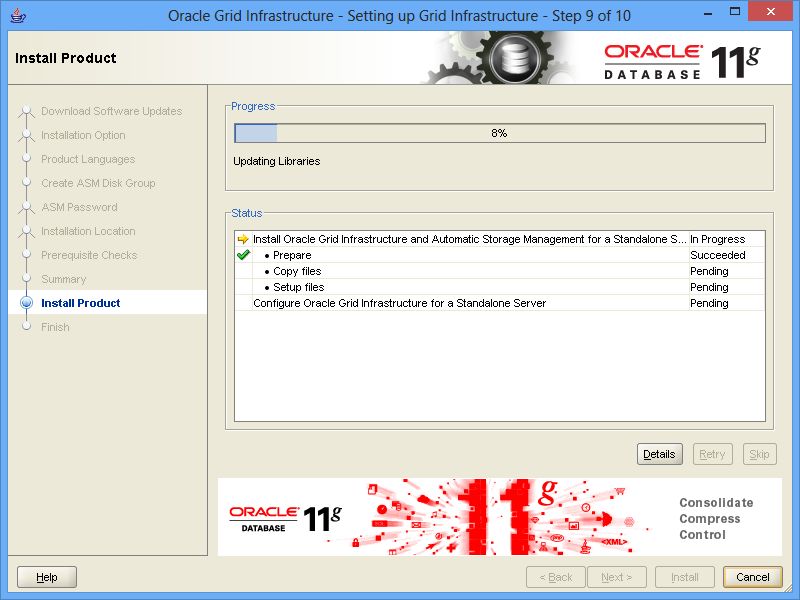Select Summary step in sidebar
This screenshot has height=600, width=800.
pos(63,279)
